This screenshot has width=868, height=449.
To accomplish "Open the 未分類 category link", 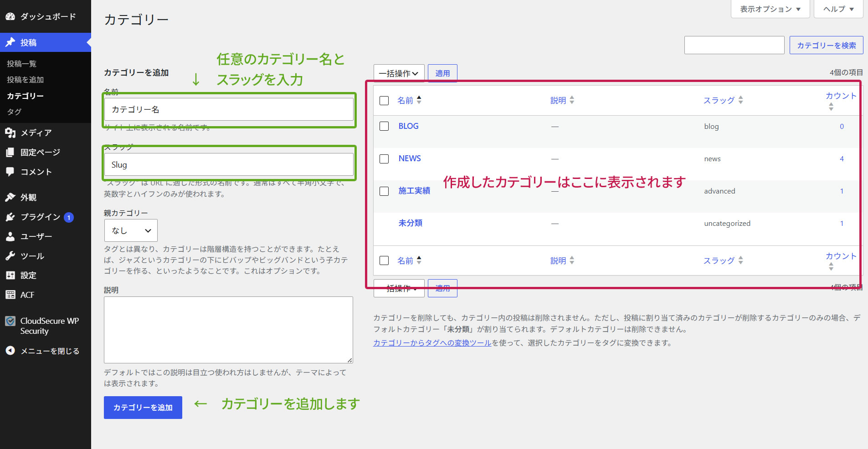I will 410,223.
